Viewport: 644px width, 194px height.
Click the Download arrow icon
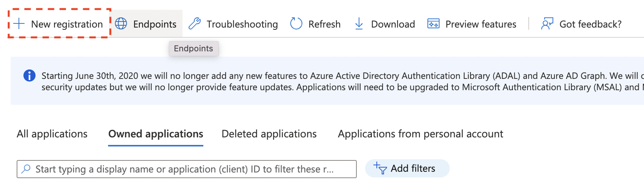coord(359,24)
